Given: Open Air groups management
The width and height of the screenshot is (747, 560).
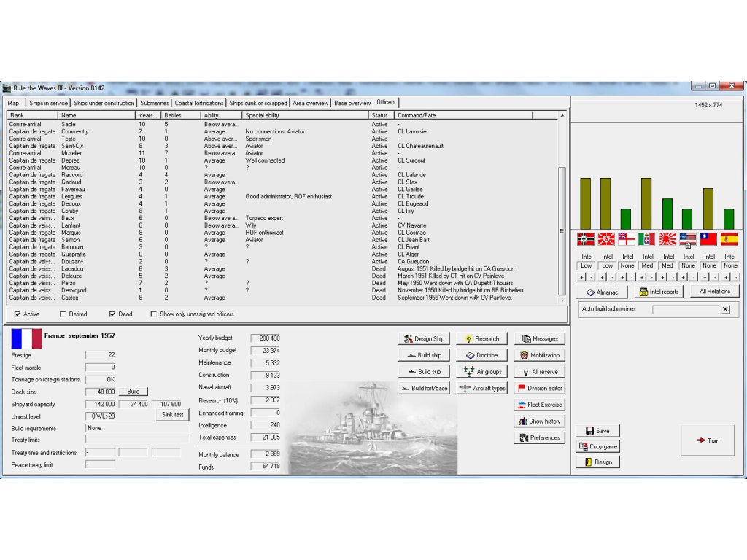Looking at the screenshot, I should coord(481,372).
